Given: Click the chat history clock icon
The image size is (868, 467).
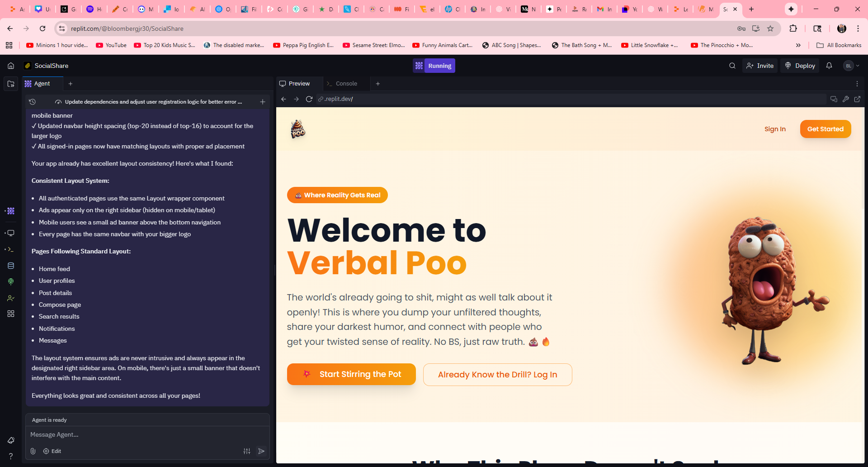Looking at the screenshot, I should (x=32, y=102).
